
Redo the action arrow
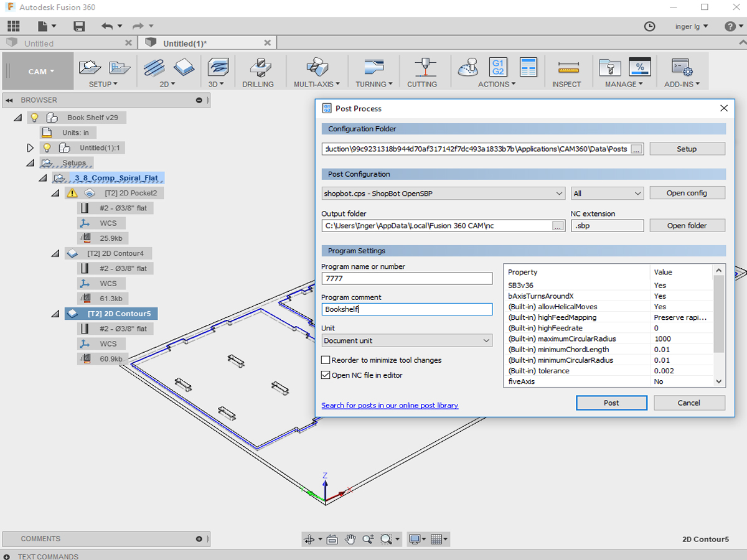[138, 26]
